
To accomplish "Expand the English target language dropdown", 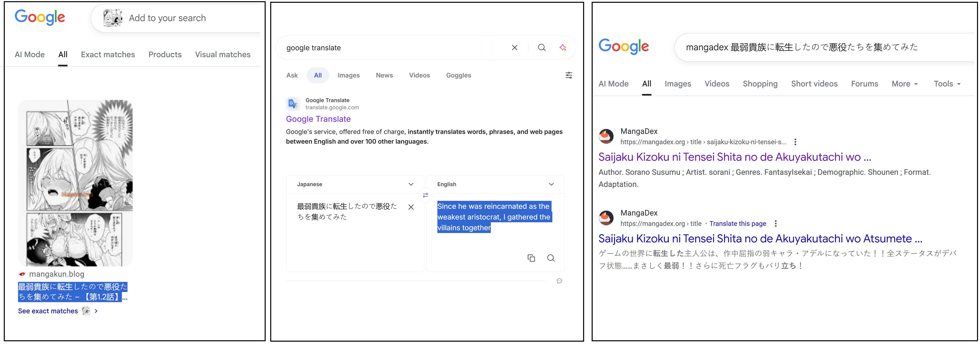I will (551, 184).
